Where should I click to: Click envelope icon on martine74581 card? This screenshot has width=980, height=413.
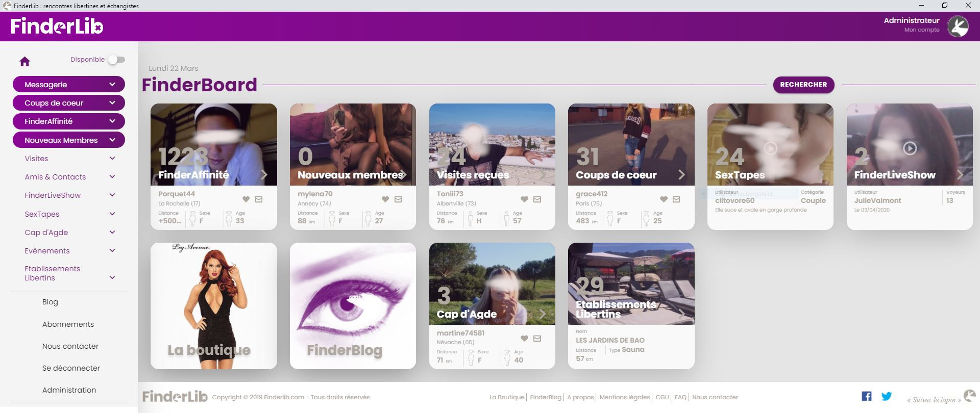537,339
